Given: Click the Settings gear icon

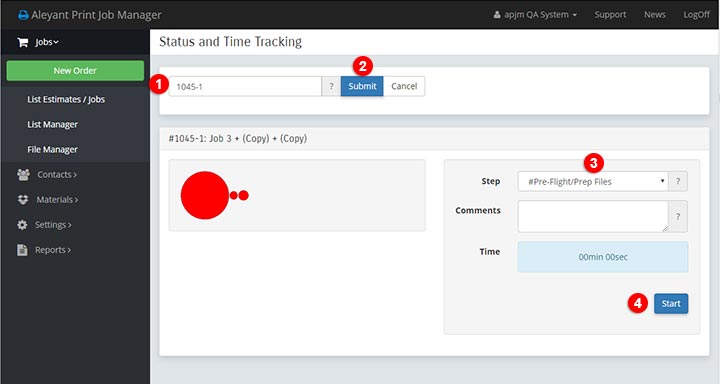Looking at the screenshot, I should click(22, 225).
